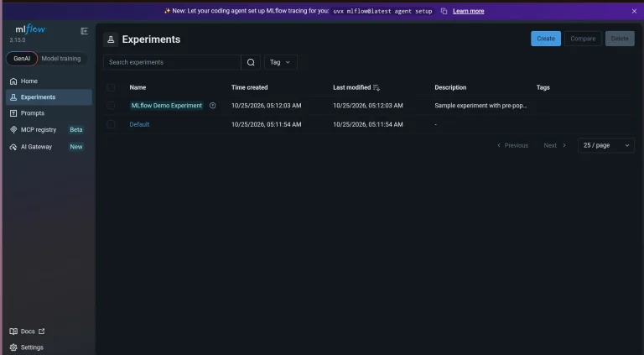Click the Name column header
The height and width of the screenshot is (355, 644).
(x=138, y=87)
